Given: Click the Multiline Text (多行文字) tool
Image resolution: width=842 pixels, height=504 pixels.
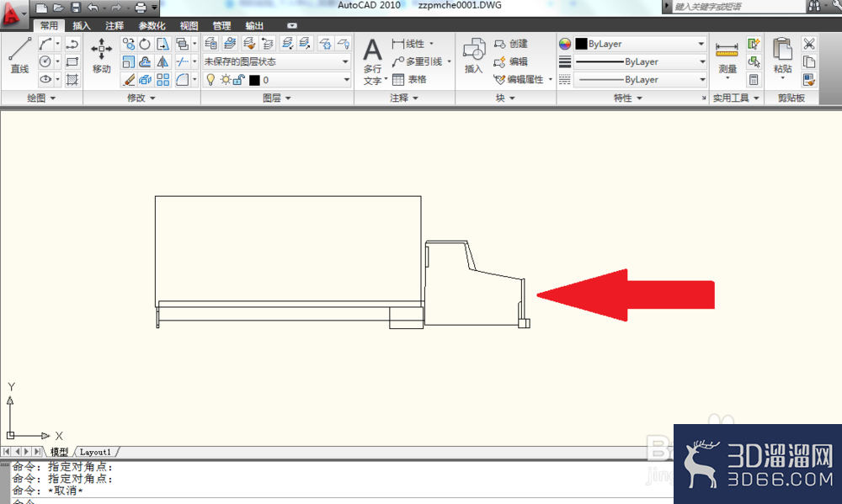Looking at the screenshot, I should tap(373, 61).
